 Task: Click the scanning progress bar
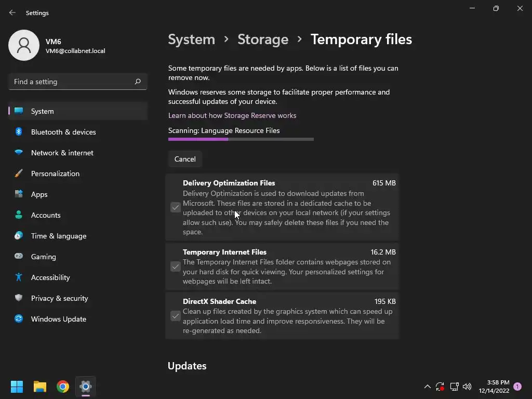241,139
